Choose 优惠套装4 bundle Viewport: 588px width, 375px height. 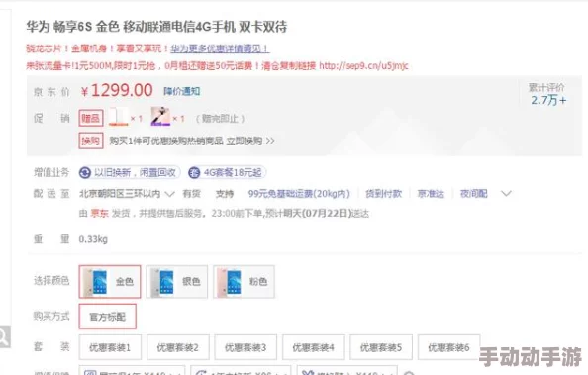pos(314,347)
